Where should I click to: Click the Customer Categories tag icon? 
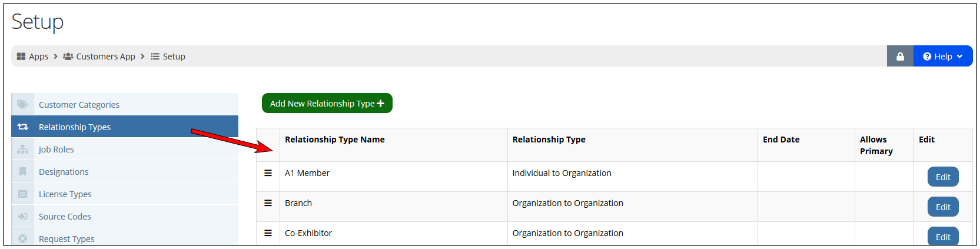click(x=23, y=105)
